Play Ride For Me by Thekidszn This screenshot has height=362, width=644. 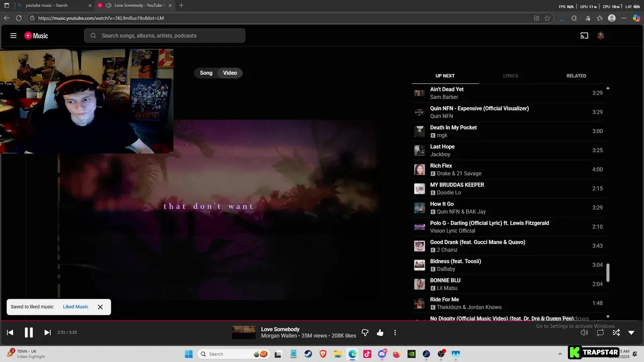point(508,303)
